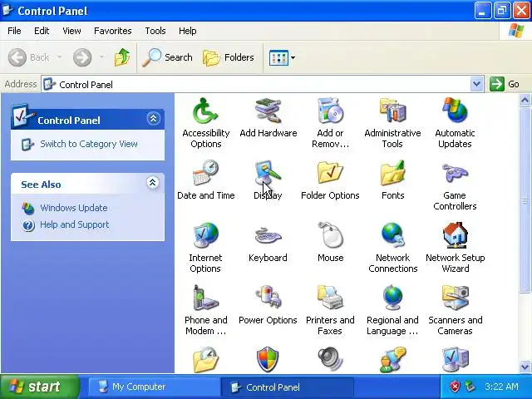
Task: Open the Keyboard icon
Action: [x=268, y=235]
